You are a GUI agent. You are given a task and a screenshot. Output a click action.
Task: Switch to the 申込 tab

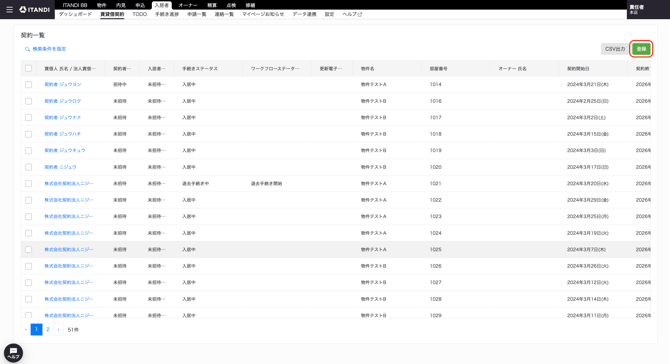tap(140, 5)
